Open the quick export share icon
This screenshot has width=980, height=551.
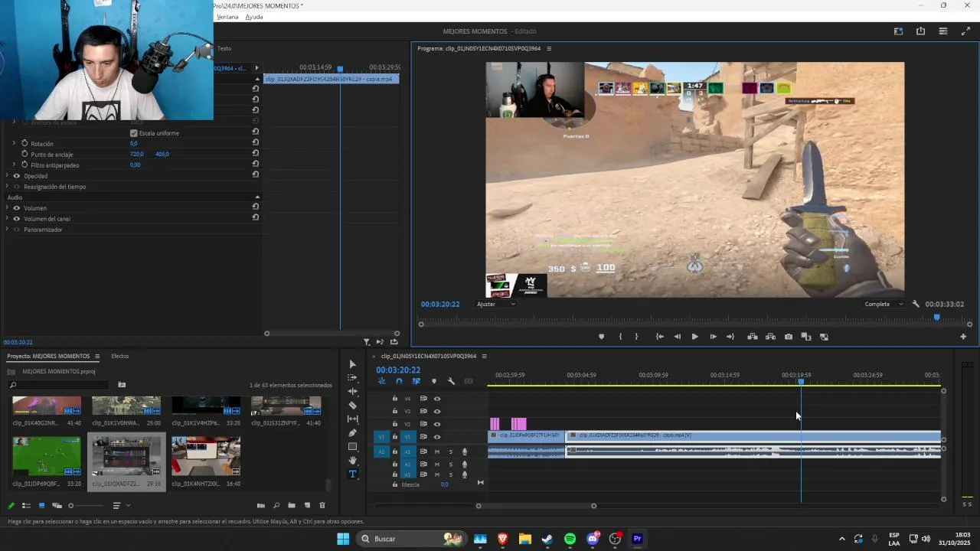click(920, 31)
